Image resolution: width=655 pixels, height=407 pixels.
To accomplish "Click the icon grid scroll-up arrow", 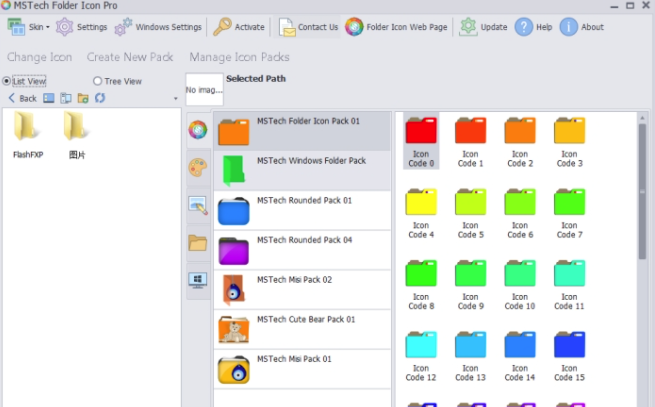I will click(642, 118).
